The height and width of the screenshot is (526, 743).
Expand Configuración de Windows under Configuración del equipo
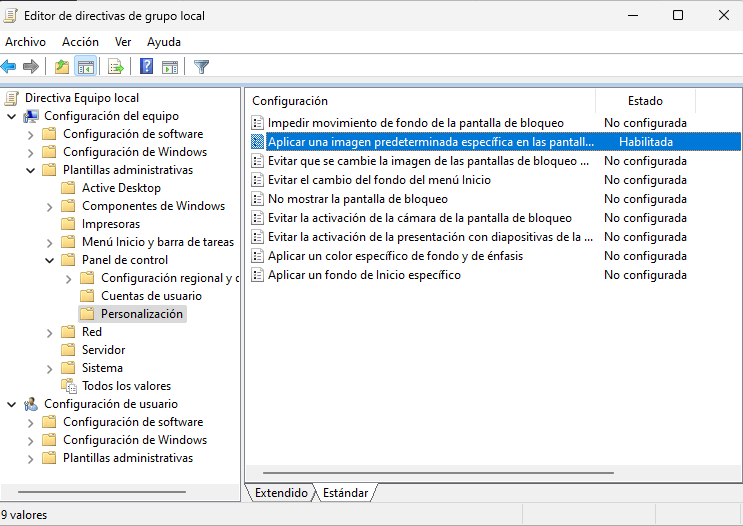coord(31,153)
